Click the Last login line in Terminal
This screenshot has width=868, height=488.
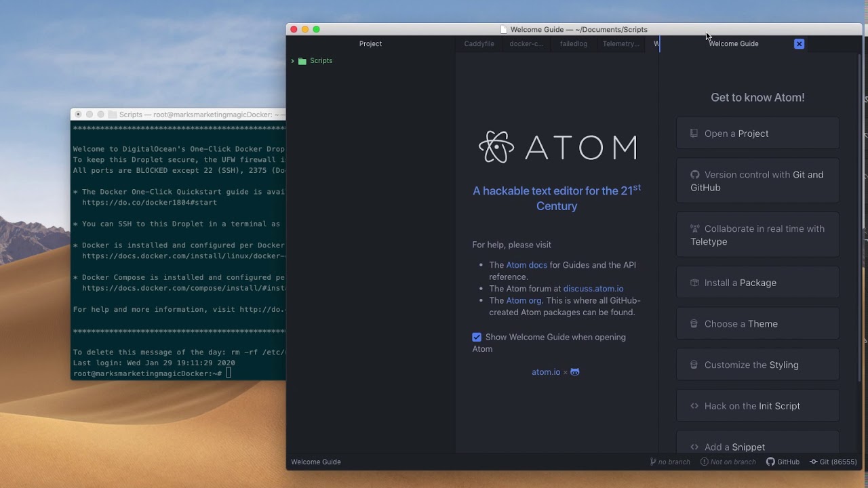click(154, 363)
